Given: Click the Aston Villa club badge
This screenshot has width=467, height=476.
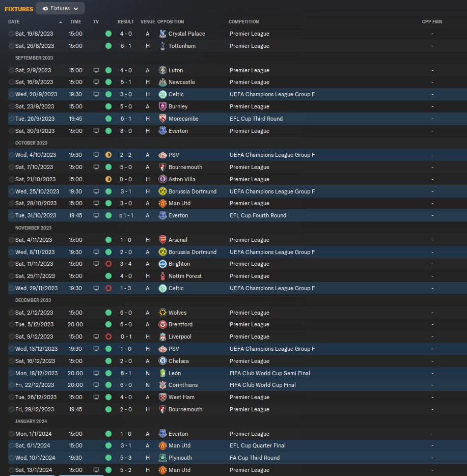Looking at the screenshot, I should click(163, 179).
